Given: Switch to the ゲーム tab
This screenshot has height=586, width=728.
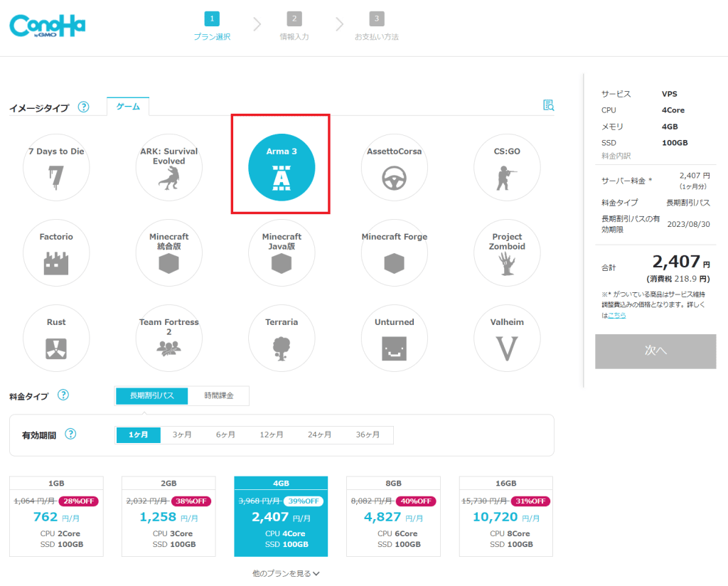Looking at the screenshot, I should 128,107.
